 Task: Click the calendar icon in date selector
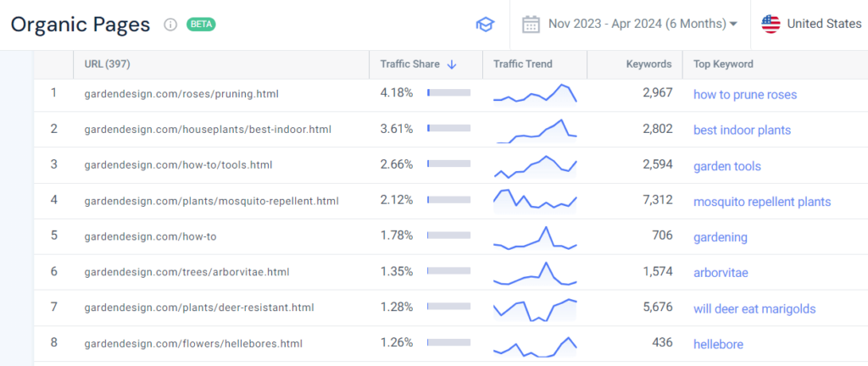coord(531,24)
